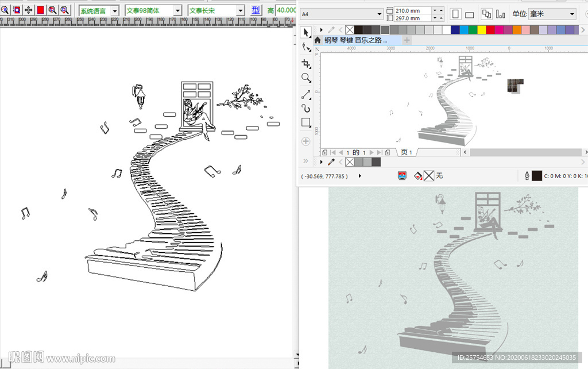Set portrait page orientation
Screen dimensions: 588x369
[x=455, y=14]
